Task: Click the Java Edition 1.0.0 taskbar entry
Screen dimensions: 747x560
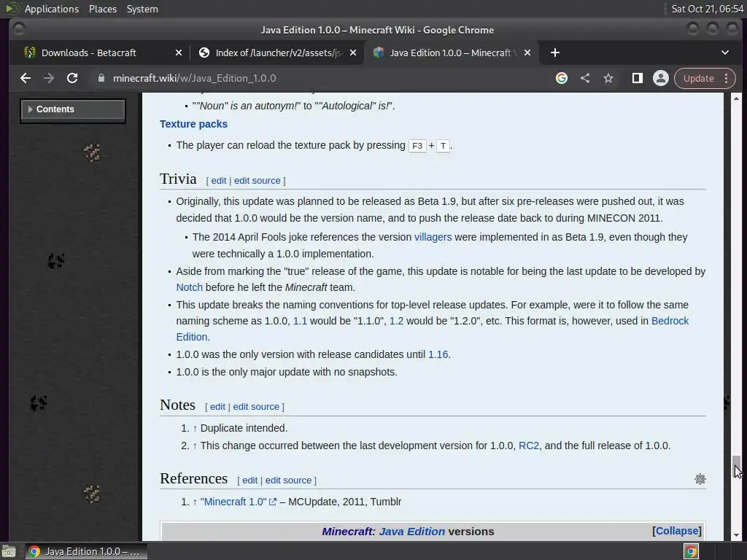Action: [x=86, y=551]
